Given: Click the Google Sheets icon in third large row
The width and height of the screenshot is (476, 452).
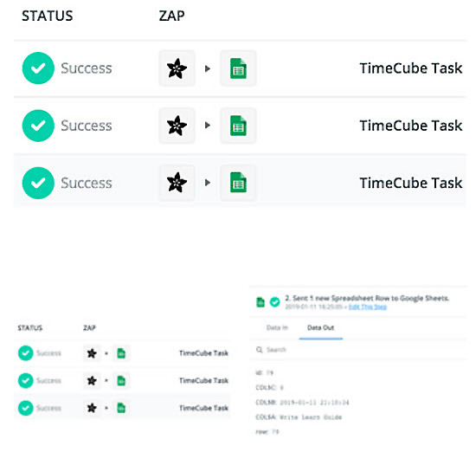Looking at the screenshot, I should pyautogui.click(x=238, y=183).
